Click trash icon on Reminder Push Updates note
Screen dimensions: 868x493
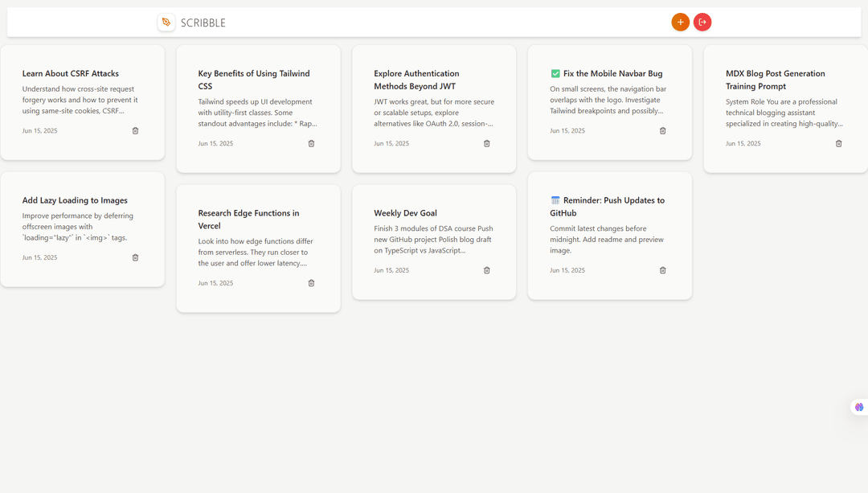(662, 270)
